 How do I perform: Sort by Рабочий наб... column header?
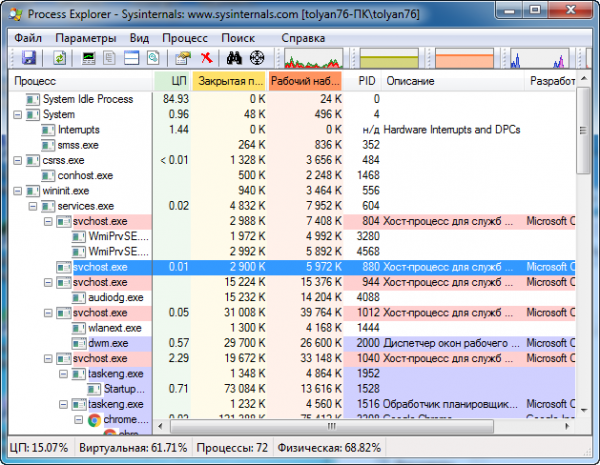click(x=305, y=81)
